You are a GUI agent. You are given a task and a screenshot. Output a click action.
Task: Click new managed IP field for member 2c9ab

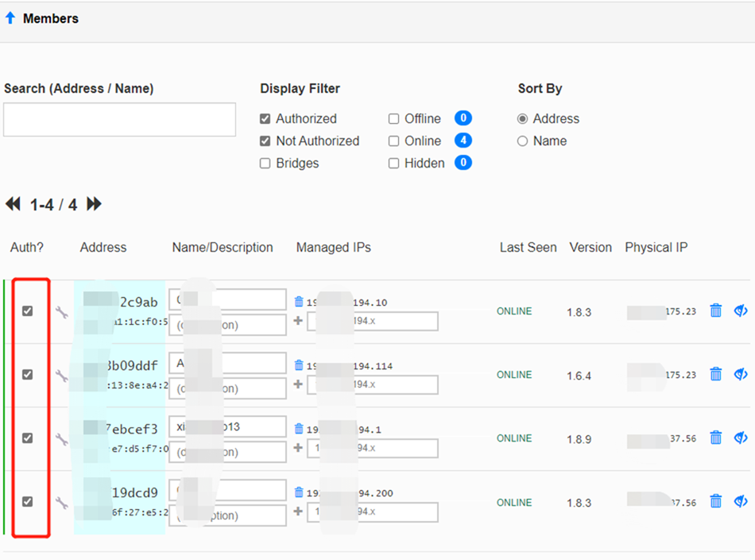(x=373, y=321)
